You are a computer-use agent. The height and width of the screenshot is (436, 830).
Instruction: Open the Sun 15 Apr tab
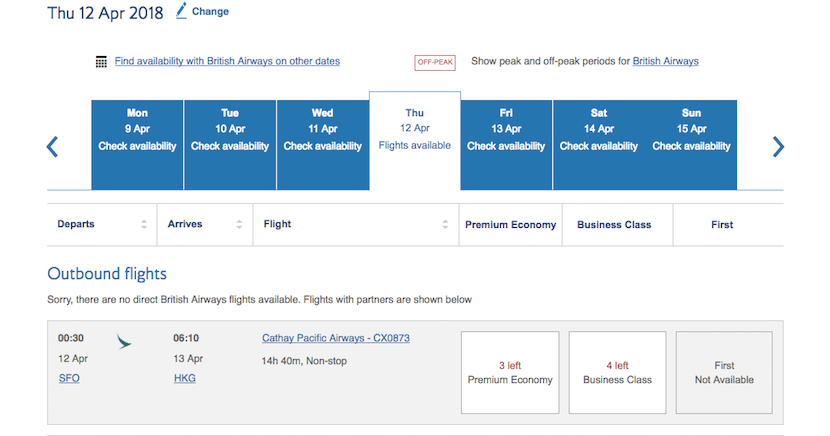[691, 144]
